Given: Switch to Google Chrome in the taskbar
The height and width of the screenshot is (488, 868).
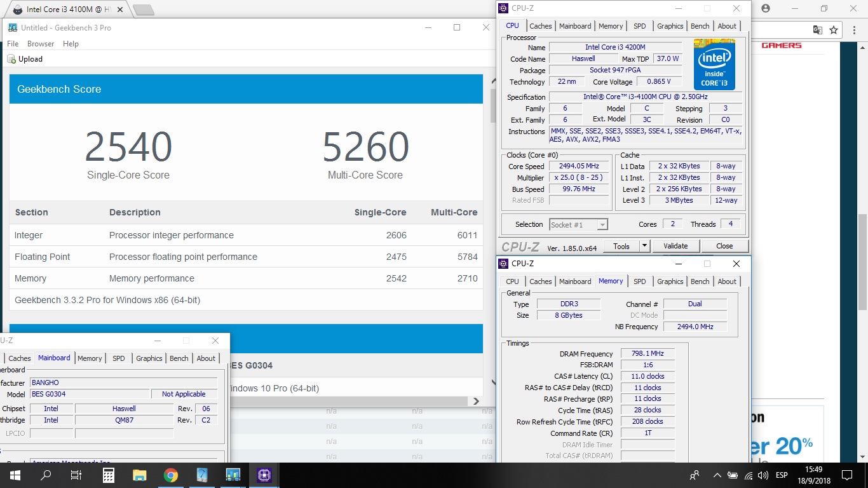Looking at the screenshot, I should coord(170,475).
